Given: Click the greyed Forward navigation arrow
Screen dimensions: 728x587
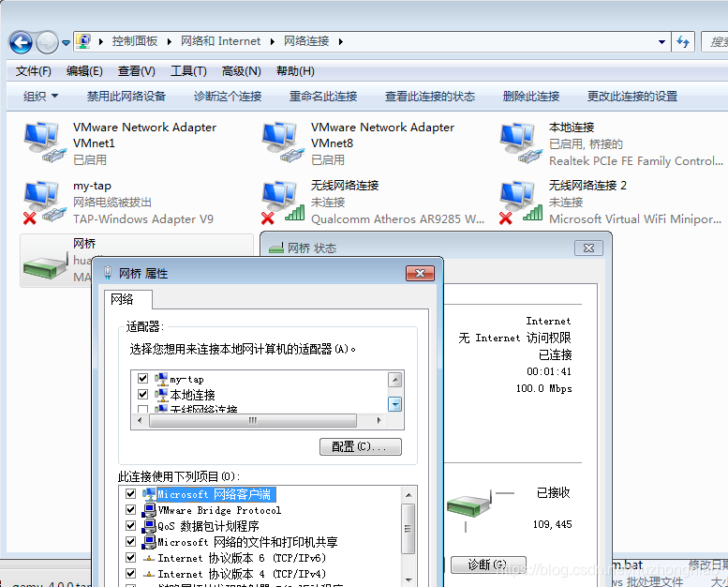Looking at the screenshot, I should 47,43.
